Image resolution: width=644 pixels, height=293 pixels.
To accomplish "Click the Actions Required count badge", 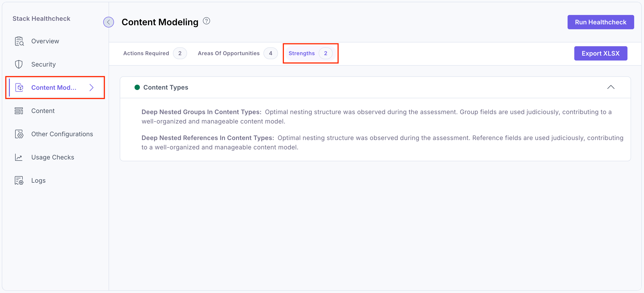I will [x=180, y=53].
